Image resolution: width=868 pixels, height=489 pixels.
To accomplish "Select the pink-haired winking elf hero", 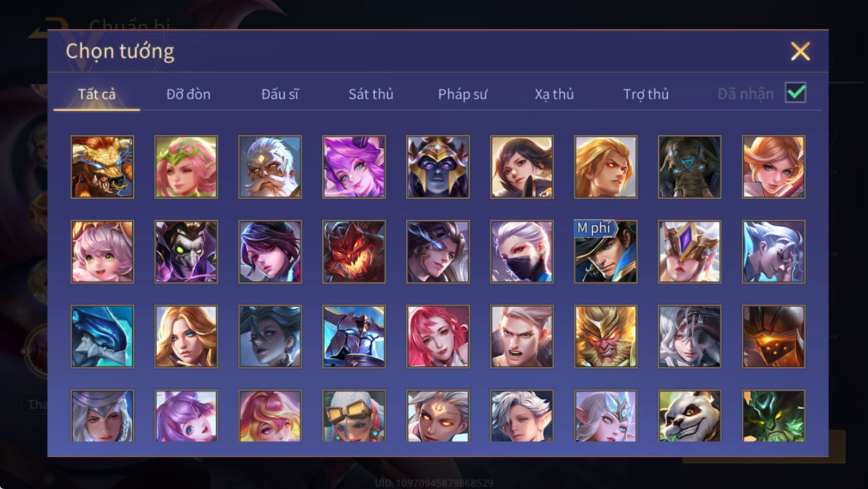I will (x=186, y=167).
